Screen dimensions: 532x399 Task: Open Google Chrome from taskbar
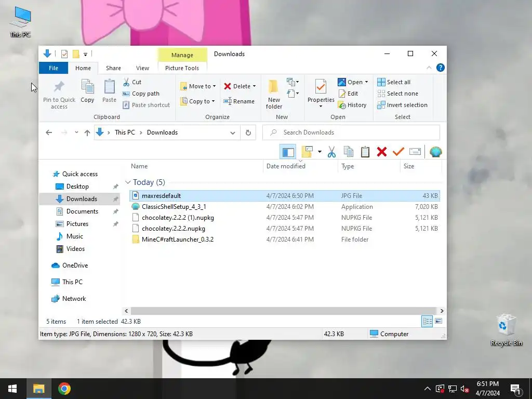(x=64, y=389)
